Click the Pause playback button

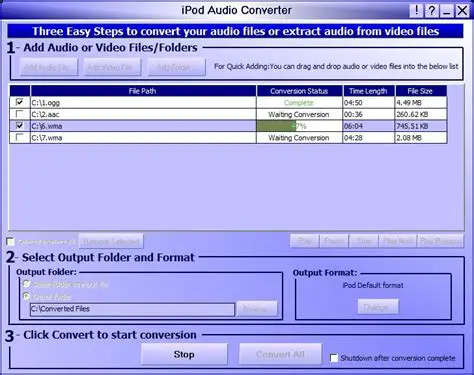click(334, 241)
